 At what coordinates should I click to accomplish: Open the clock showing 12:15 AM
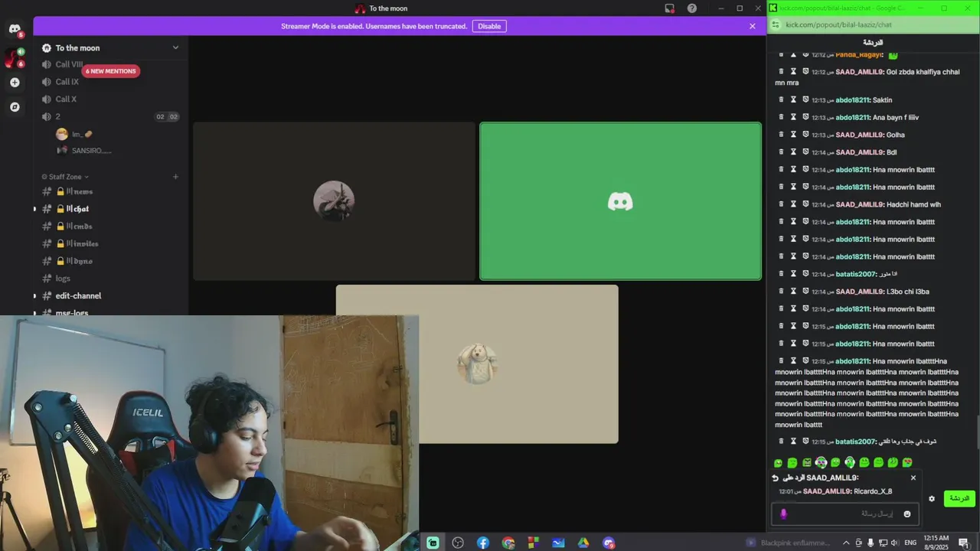tap(937, 543)
